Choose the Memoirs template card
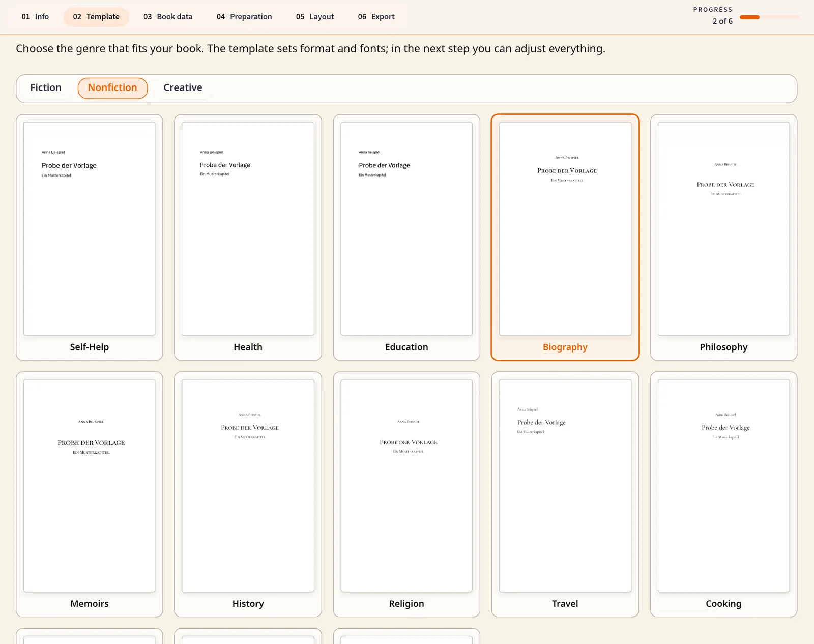 90,494
